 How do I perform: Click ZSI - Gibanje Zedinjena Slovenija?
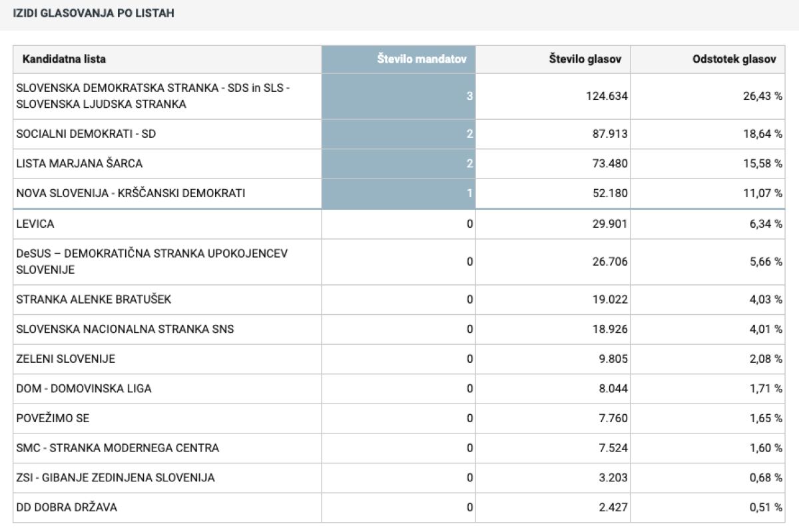point(115,477)
